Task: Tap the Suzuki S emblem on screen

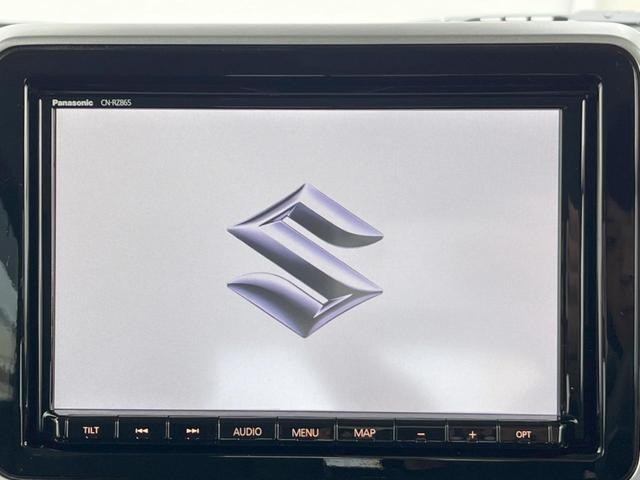Action: coord(305,260)
